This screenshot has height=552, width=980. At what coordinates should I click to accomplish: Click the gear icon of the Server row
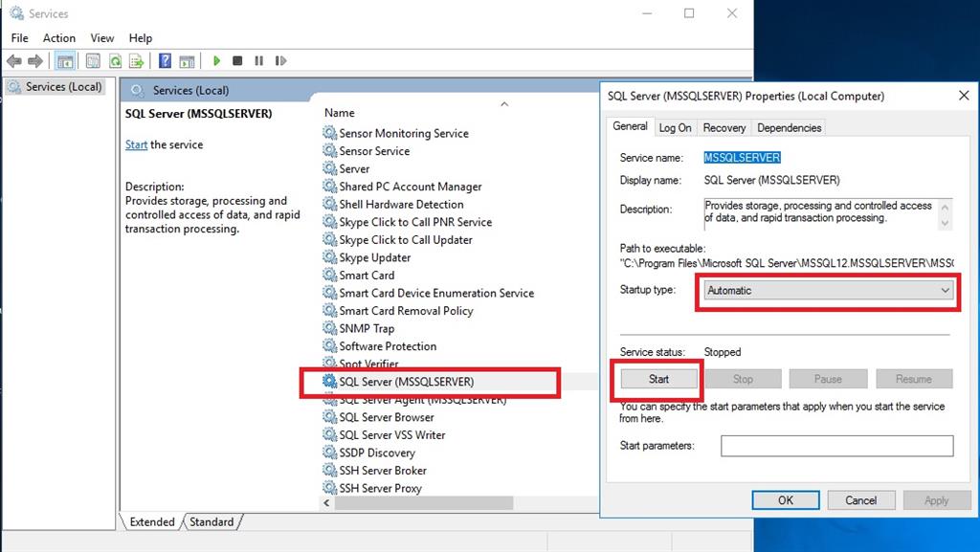(x=329, y=168)
